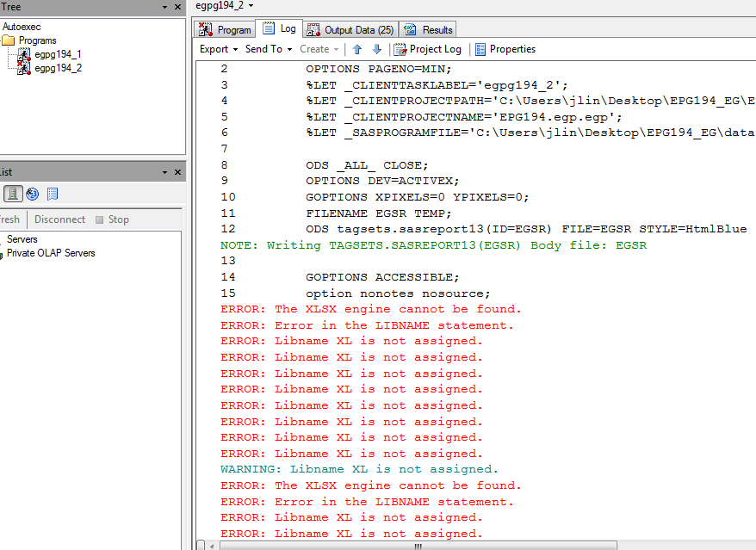Open the Properties dialog
756x550 pixels.
coord(505,49)
